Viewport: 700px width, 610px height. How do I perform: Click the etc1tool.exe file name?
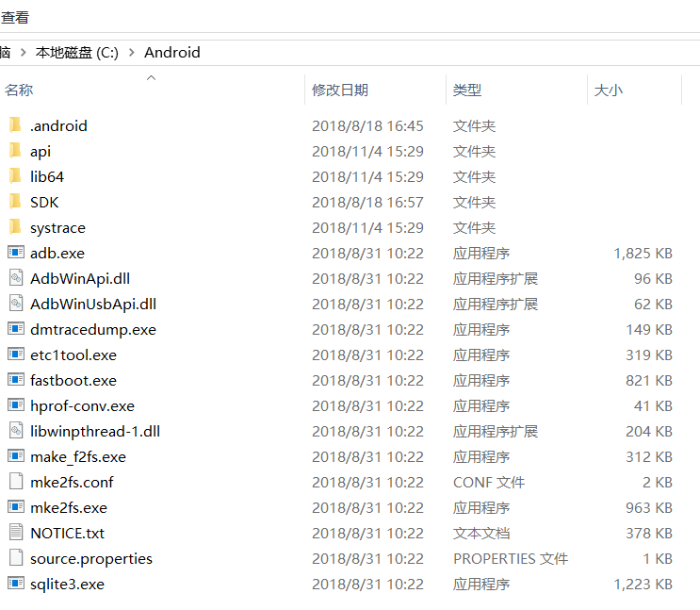[73, 355]
